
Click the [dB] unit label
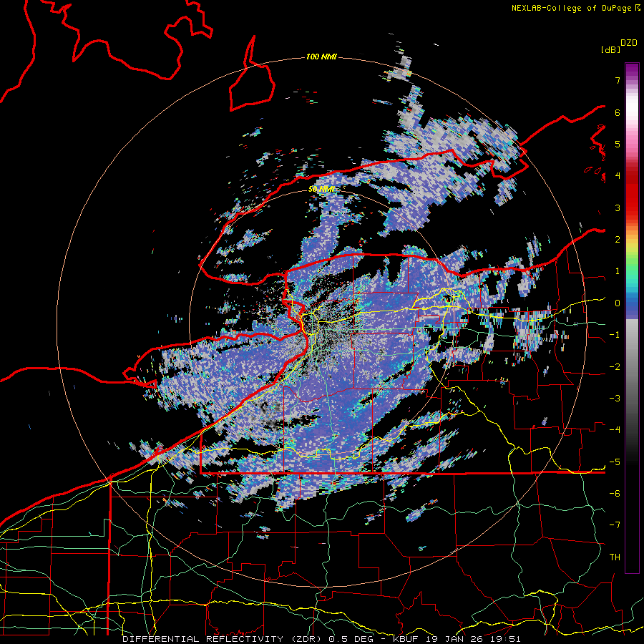611,49
